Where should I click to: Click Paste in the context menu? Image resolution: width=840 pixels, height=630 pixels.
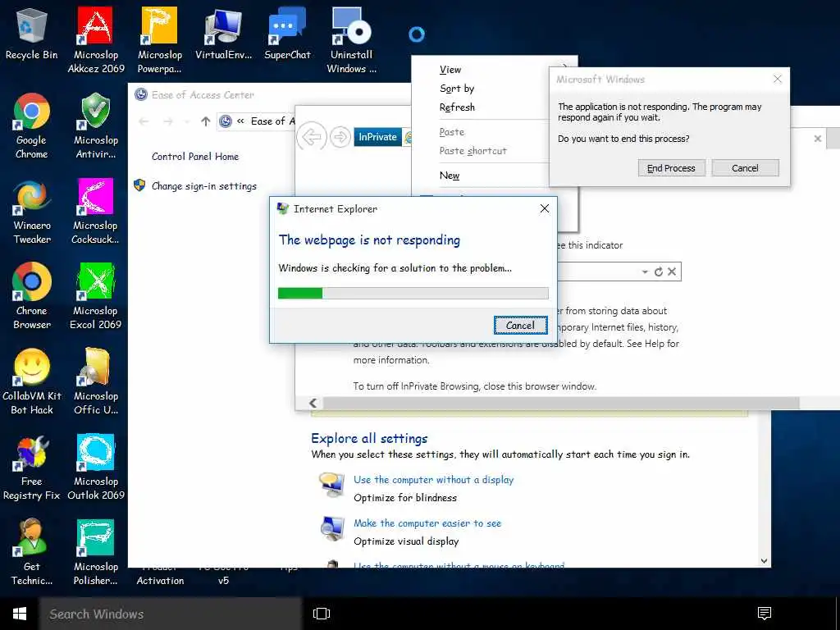tap(452, 132)
